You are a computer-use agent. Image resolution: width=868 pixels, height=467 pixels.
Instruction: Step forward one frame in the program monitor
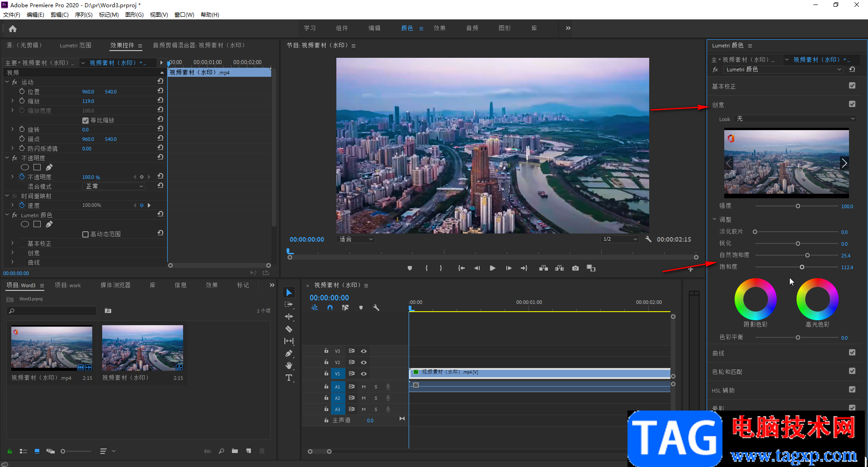509,268
